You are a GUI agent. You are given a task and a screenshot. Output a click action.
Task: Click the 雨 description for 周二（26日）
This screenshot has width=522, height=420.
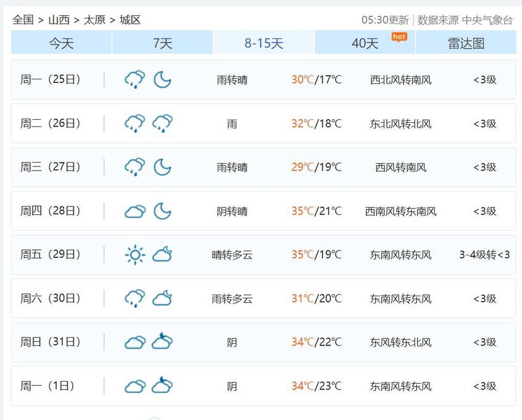coord(232,124)
